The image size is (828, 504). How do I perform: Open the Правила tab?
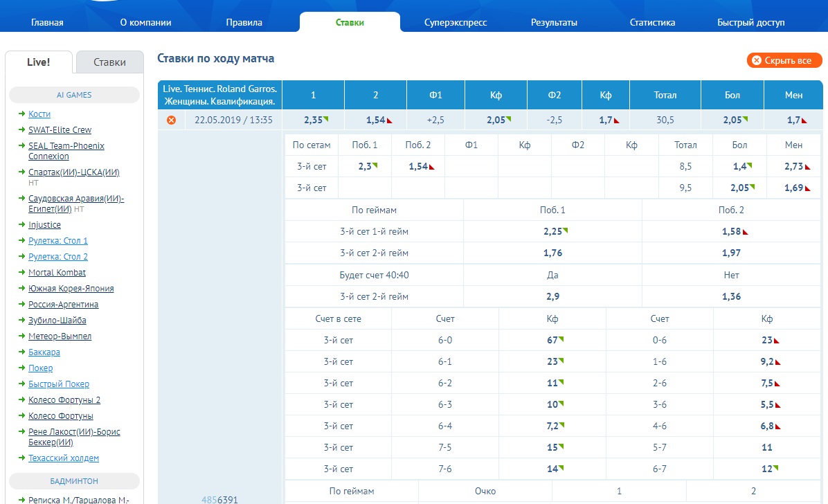point(244,22)
